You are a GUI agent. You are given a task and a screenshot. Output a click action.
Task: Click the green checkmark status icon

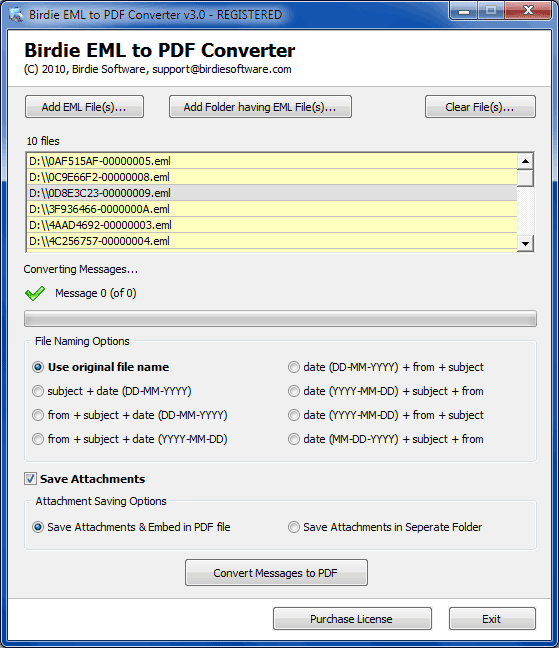pyautogui.click(x=35, y=293)
